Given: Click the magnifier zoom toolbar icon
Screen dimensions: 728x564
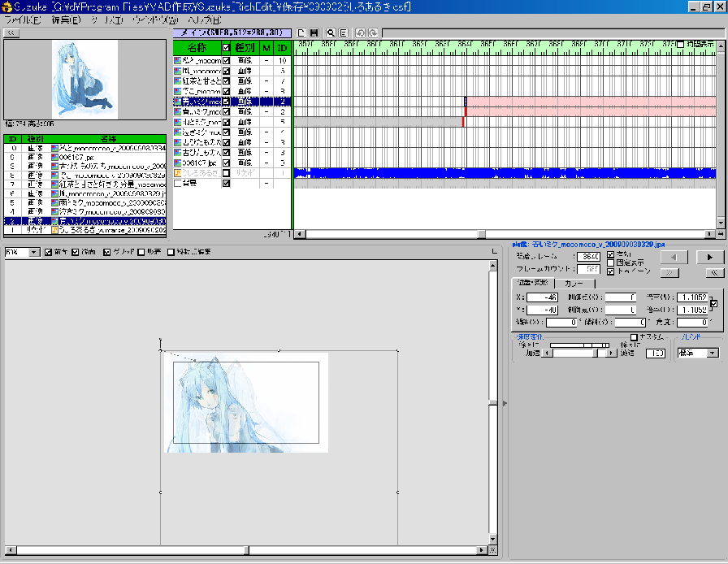Looking at the screenshot, I should [x=331, y=33].
